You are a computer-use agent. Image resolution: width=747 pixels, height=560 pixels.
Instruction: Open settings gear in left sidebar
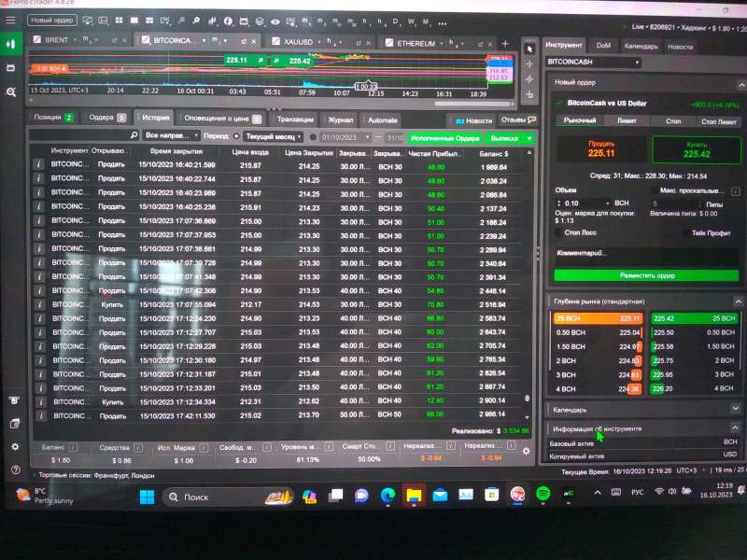click(x=15, y=447)
